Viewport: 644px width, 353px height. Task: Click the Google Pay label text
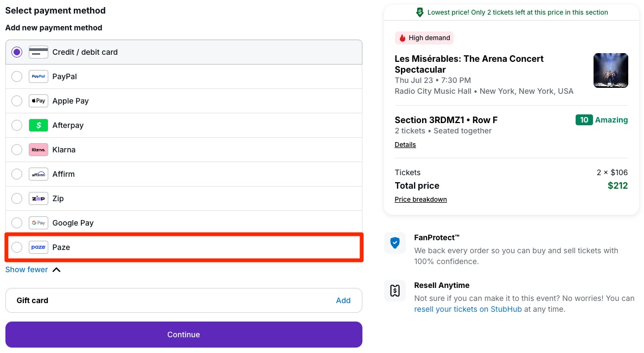(73, 223)
